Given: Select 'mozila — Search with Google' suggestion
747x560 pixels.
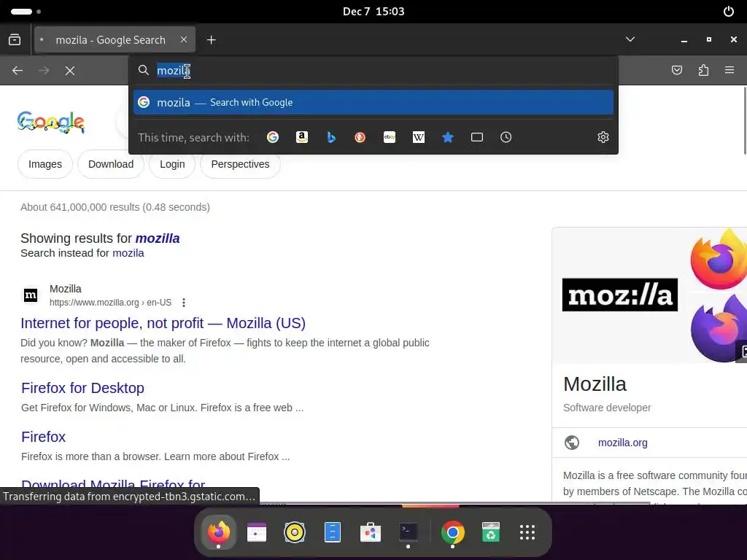Looking at the screenshot, I should pyautogui.click(x=373, y=102).
